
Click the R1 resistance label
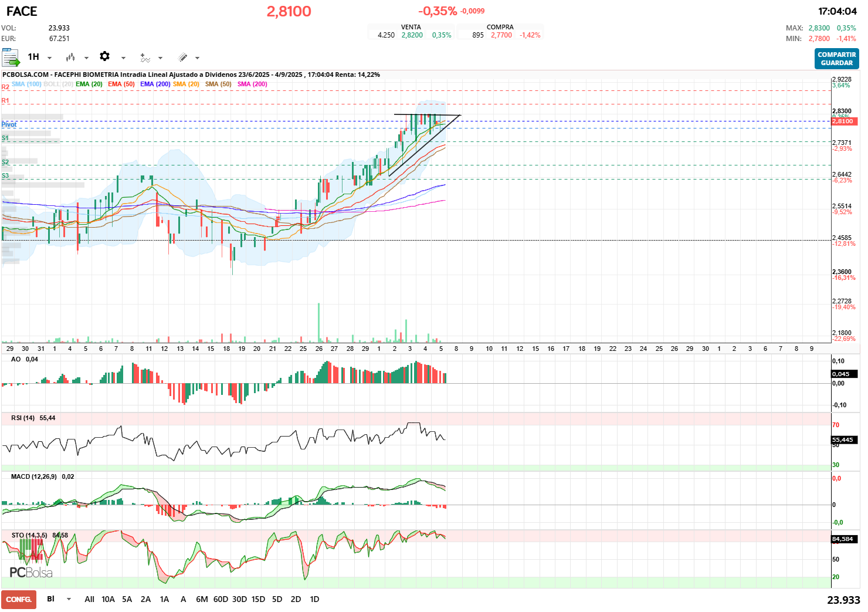5,101
